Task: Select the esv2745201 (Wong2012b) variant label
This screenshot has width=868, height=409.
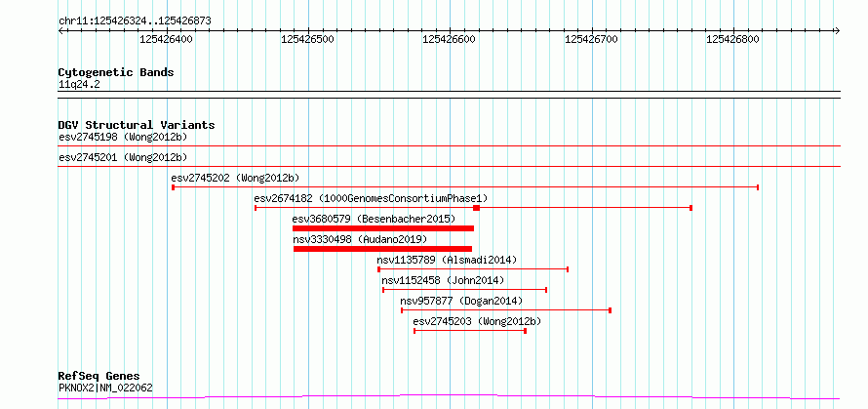Action: [x=123, y=157]
